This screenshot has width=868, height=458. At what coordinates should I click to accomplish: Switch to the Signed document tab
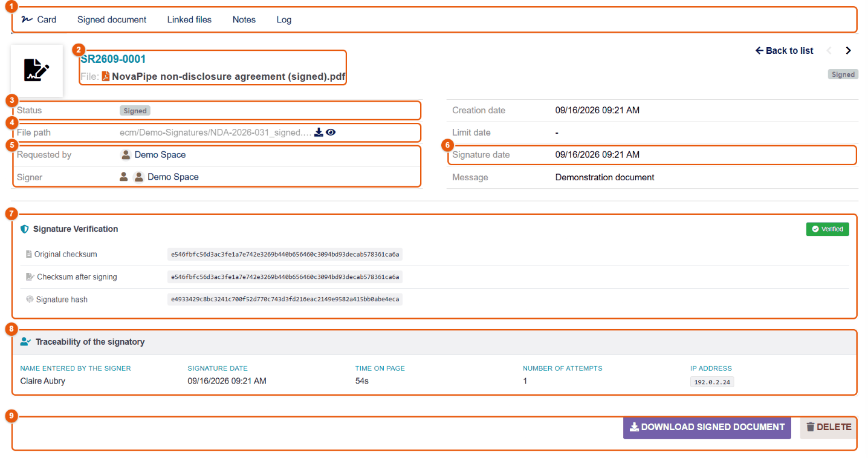tap(112, 19)
